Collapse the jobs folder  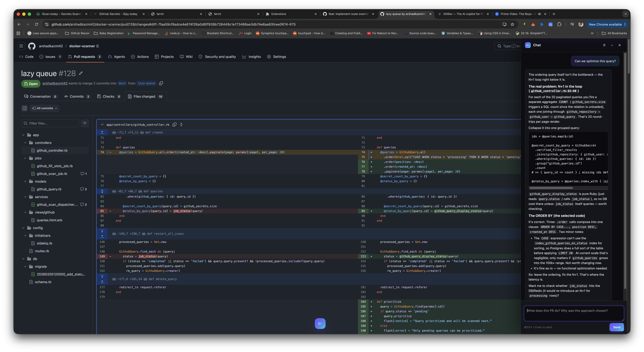click(x=25, y=158)
